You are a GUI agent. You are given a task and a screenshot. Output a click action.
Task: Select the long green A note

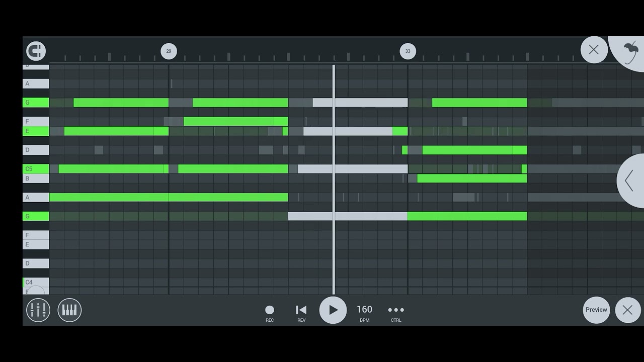point(169,198)
